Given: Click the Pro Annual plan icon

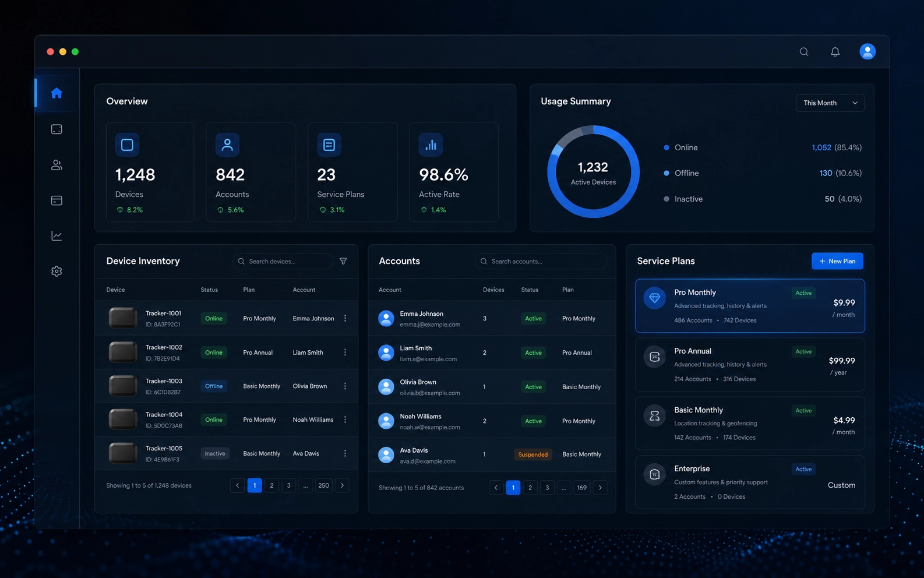Looking at the screenshot, I should (654, 357).
